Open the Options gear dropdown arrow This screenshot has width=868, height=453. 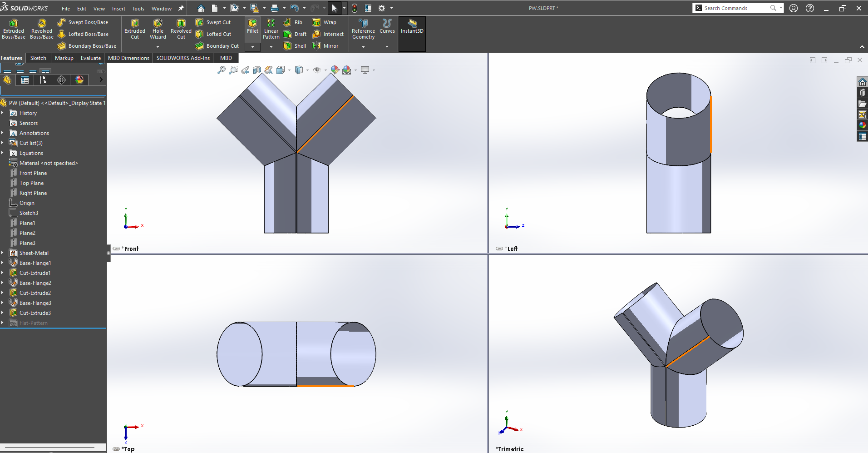(x=391, y=8)
